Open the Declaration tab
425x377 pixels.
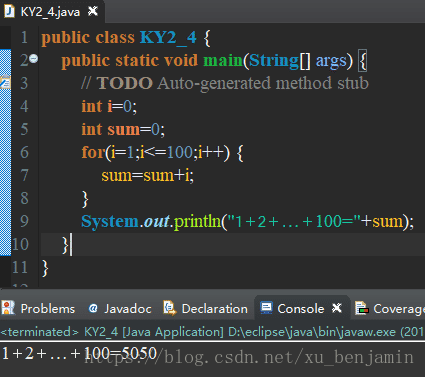(215, 309)
